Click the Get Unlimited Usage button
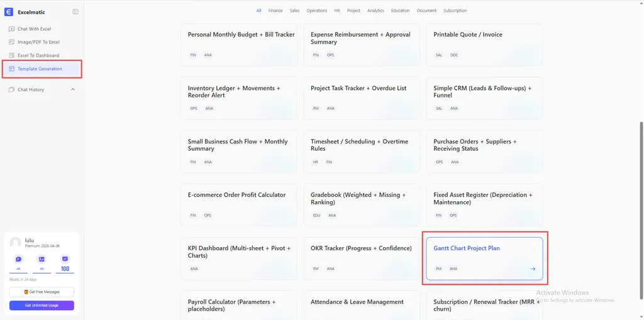Image resolution: width=644 pixels, height=320 pixels. click(42, 306)
